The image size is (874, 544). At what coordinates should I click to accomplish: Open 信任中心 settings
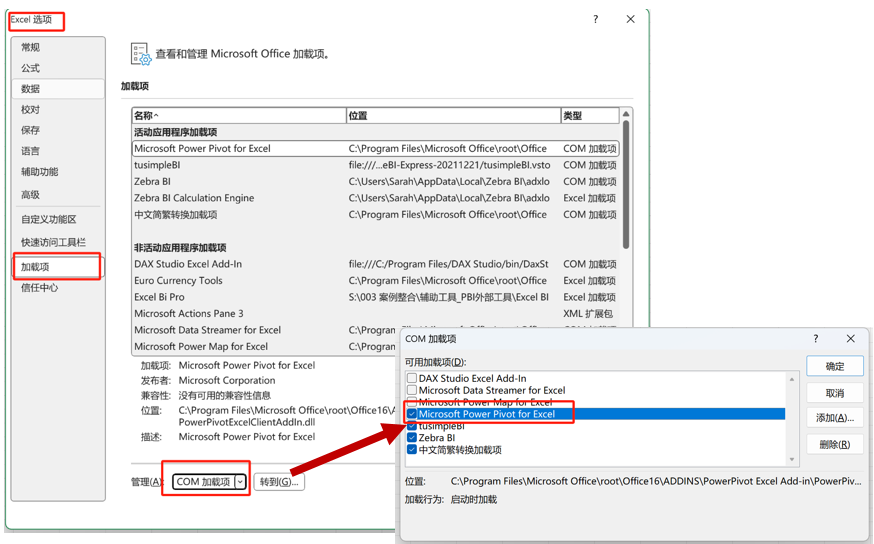tap(58, 288)
